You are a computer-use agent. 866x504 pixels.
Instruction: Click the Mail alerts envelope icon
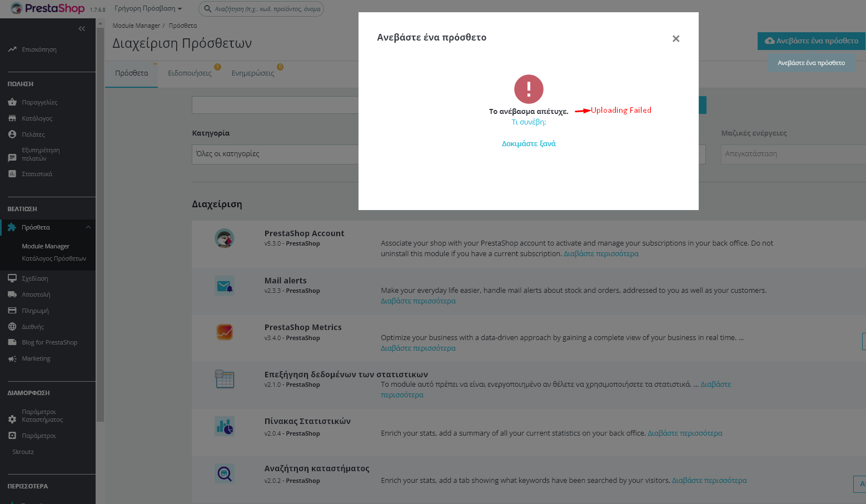coord(224,285)
